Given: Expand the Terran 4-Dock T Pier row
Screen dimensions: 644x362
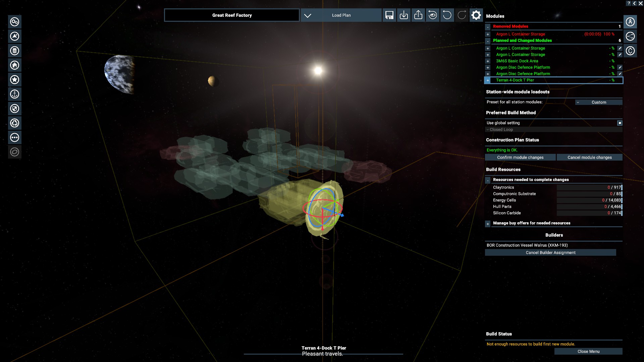Looking at the screenshot, I should coord(488,80).
